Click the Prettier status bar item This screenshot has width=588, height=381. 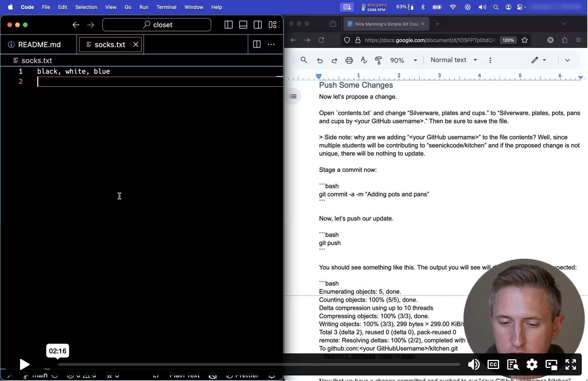[243, 375]
